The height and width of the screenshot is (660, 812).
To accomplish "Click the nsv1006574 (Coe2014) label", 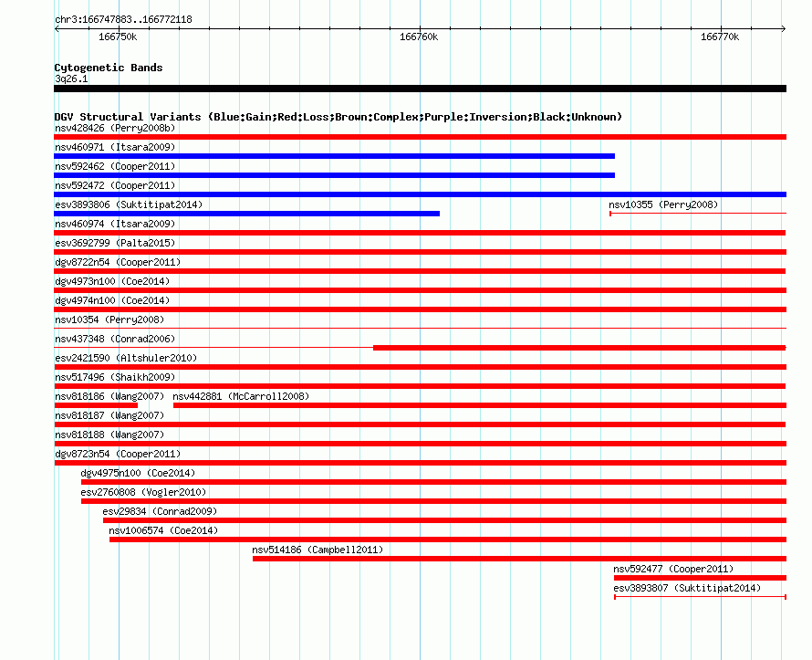I will point(163,530).
